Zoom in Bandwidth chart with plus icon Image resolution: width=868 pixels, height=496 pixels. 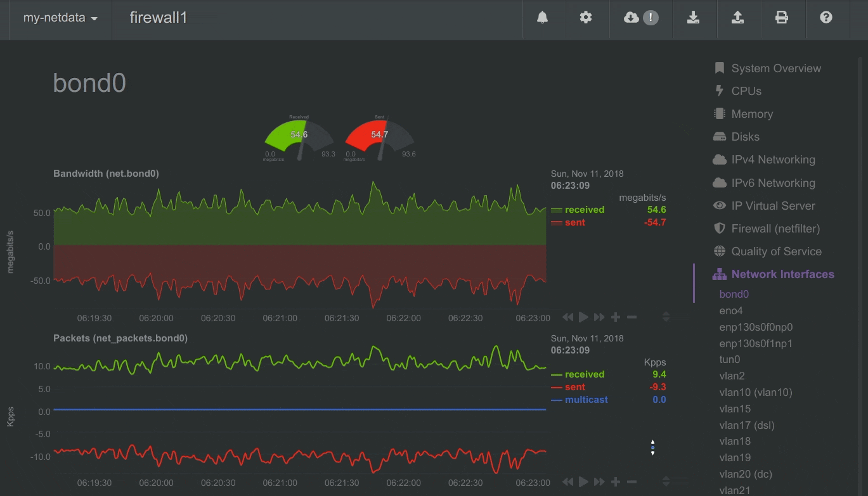pos(616,317)
